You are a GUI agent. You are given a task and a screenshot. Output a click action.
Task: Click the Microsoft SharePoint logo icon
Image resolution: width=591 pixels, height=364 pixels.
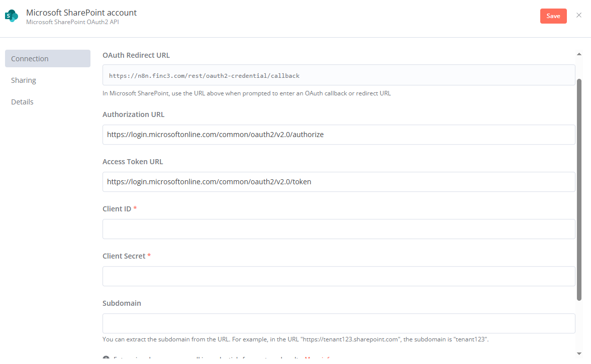click(x=11, y=16)
